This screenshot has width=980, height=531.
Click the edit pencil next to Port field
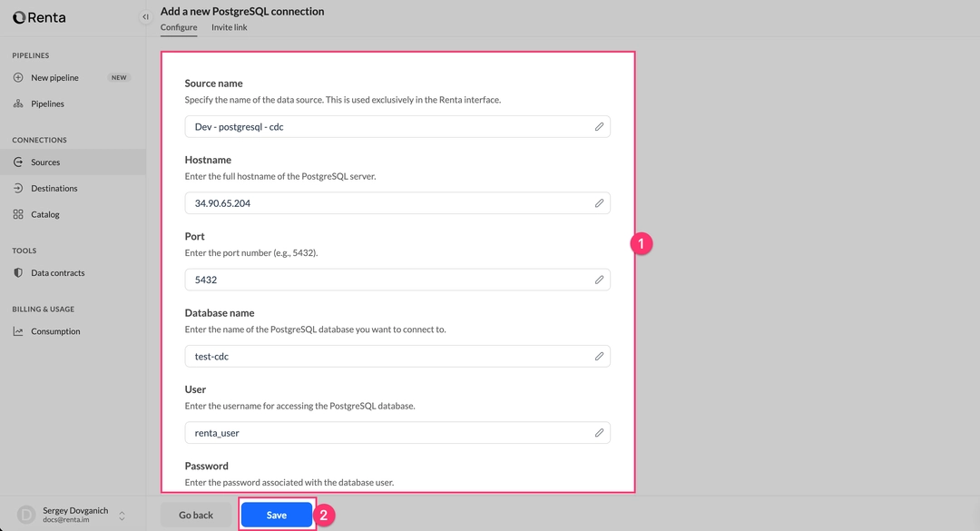coord(598,280)
